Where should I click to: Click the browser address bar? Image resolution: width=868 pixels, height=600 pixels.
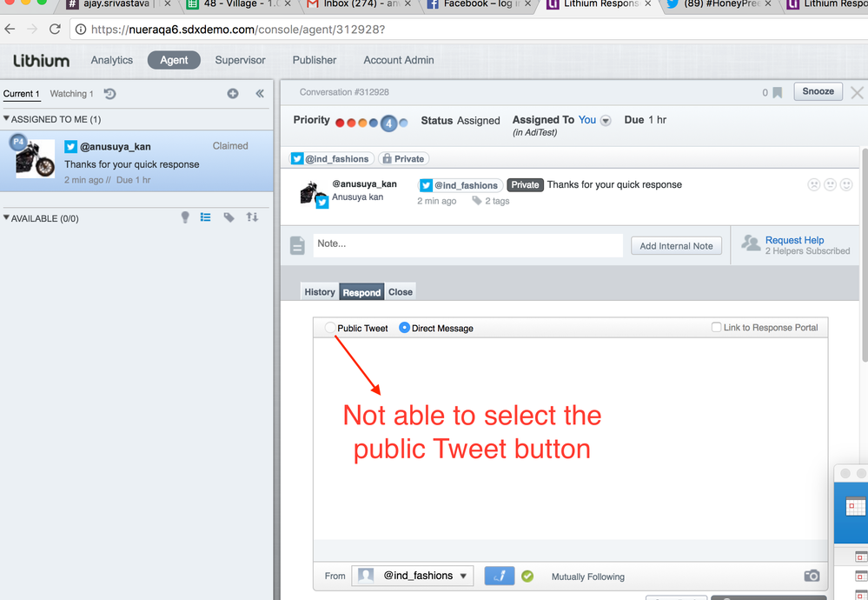[x=467, y=29]
